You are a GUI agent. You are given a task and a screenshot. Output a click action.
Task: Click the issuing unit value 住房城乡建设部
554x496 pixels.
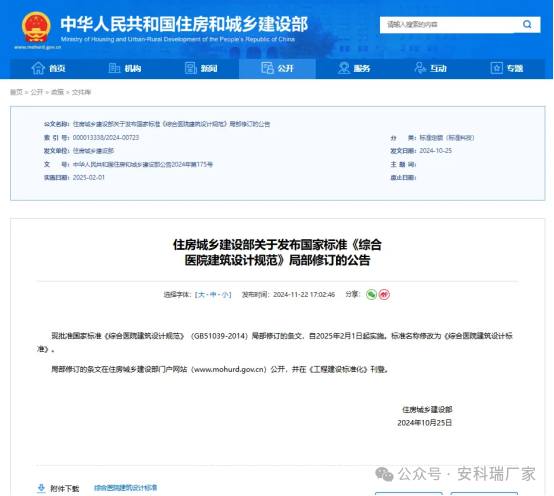[93, 151]
